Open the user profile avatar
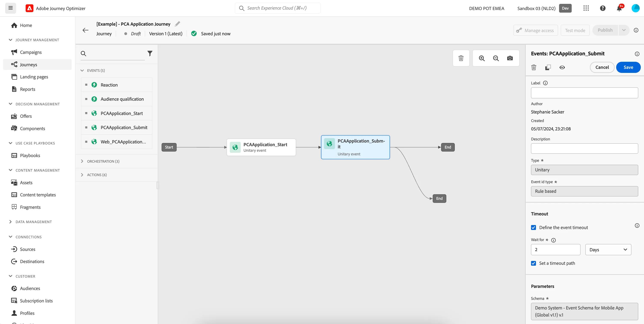This screenshot has height=324, width=644. click(635, 8)
